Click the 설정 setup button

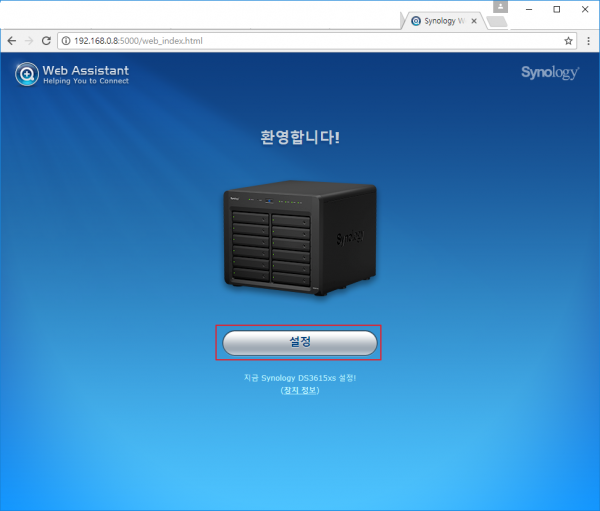point(299,342)
